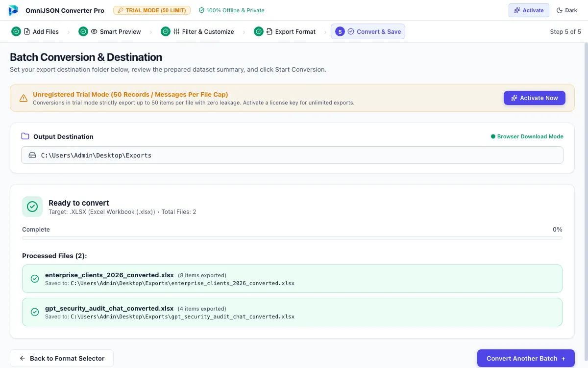
Task: Click the green check circle before Export Format
Action: coord(259,31)
